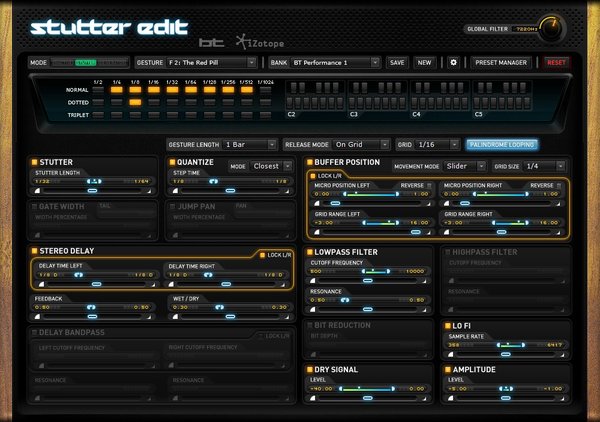Viewport: 600px width, 422px height.
Task: Click the Micro Position Right curve icon
Action: pos(447,204)
